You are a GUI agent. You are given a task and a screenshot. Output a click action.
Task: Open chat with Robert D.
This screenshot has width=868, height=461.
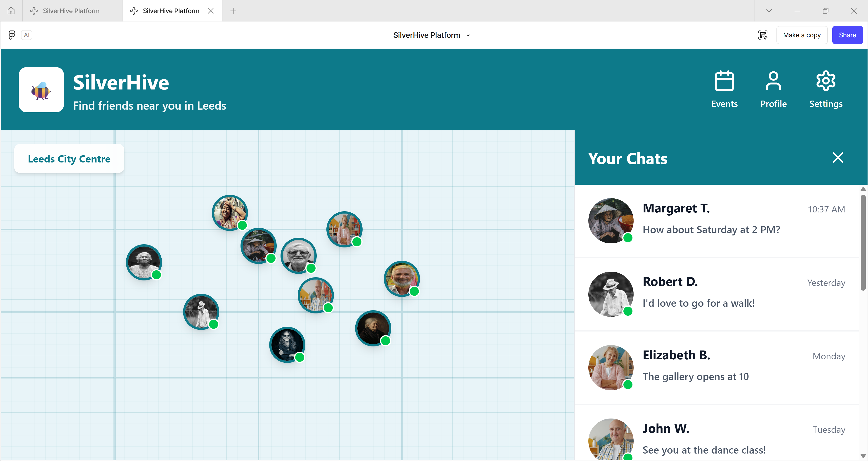[x=717, y=294]
